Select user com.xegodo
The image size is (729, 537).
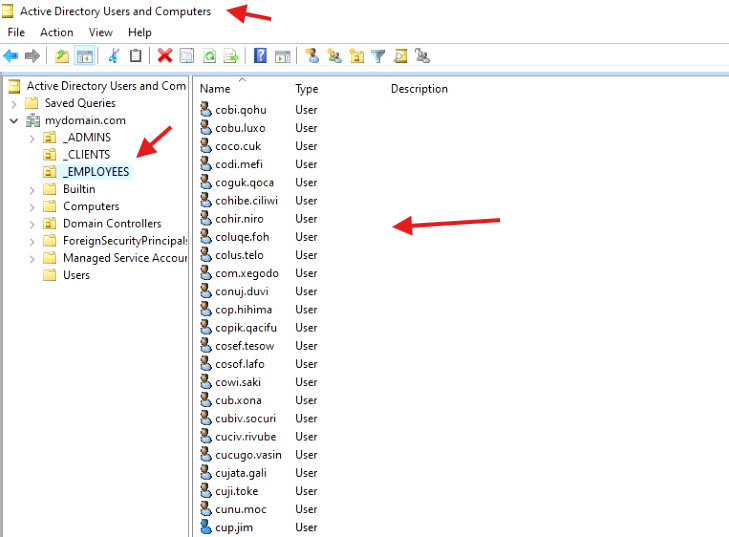coord(247,273)
